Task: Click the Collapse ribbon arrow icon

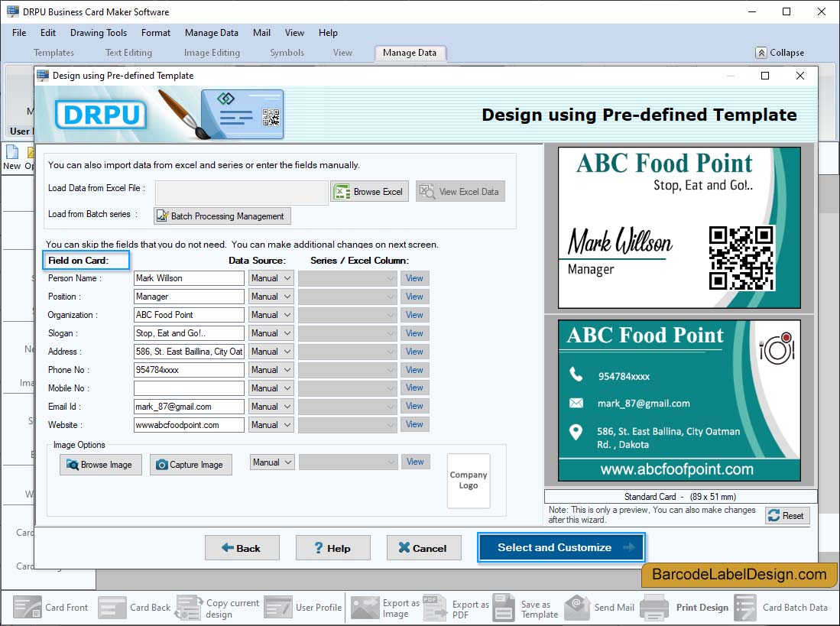Action: pyautogui.click(x=761, y=53)
